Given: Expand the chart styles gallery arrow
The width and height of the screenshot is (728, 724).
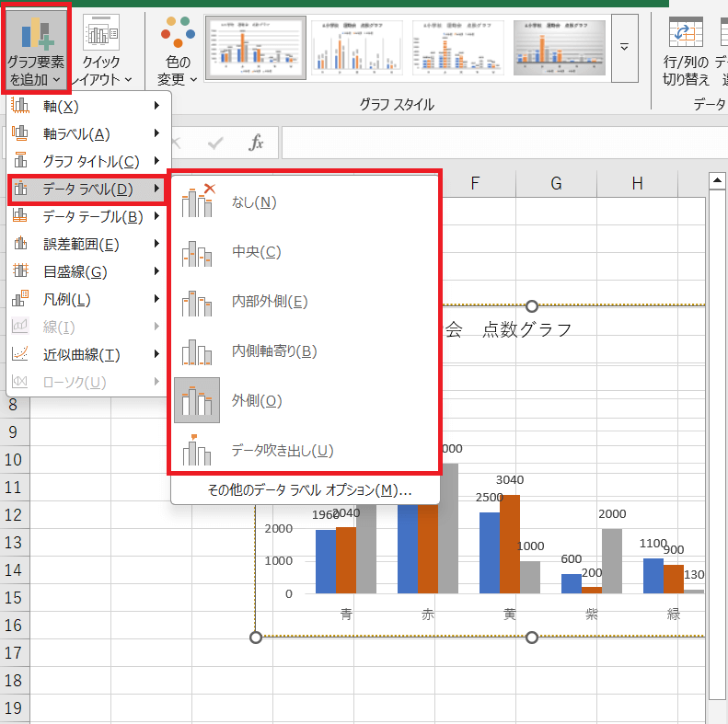Looking at the screenshot, I should 625,48.
